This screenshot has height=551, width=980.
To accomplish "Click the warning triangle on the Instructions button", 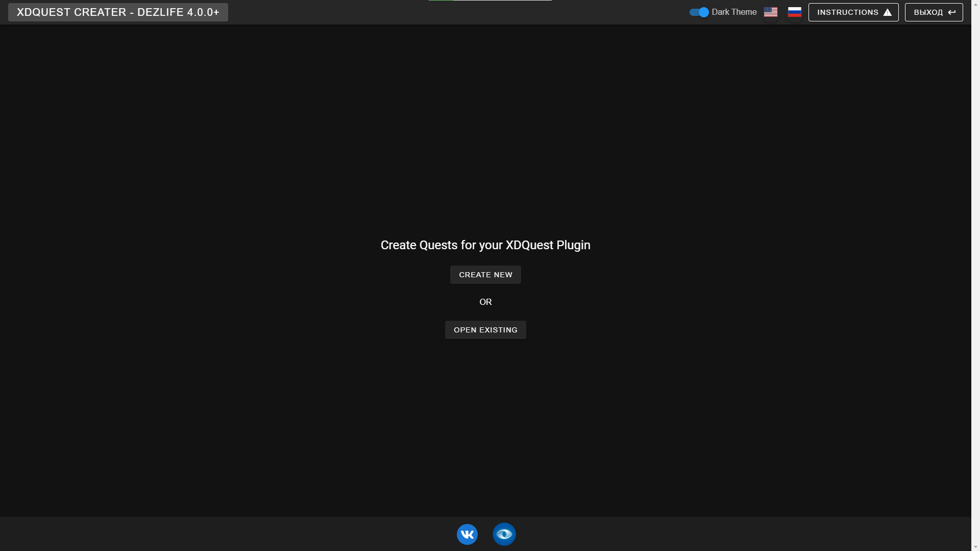I will [x=887, y=12].
